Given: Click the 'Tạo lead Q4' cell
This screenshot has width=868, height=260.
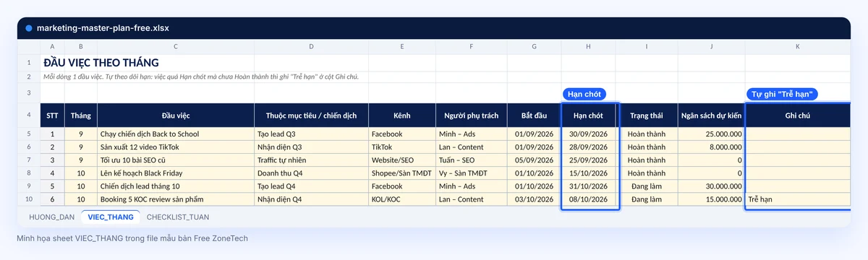Looking at the screenshot, I should click(x=312, y=186).
